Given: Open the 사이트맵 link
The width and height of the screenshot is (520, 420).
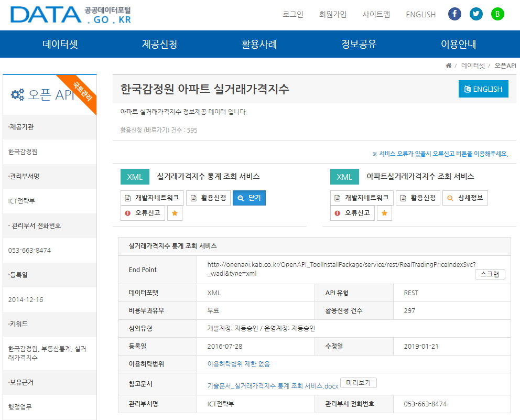Looking at the screenshot, I should click(376, 14).
